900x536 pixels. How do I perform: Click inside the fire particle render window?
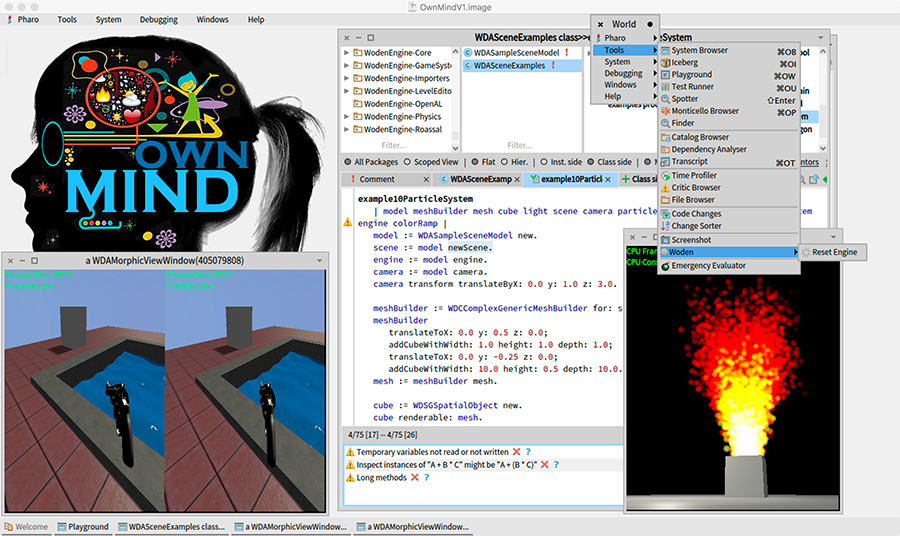(x=732, y=379)
